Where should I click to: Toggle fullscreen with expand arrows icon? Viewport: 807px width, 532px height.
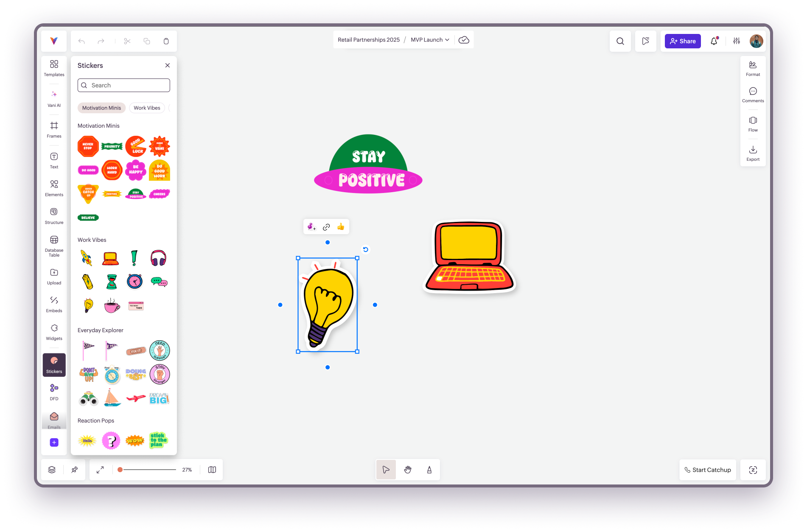pyautogui.click(x=100, y=470)
